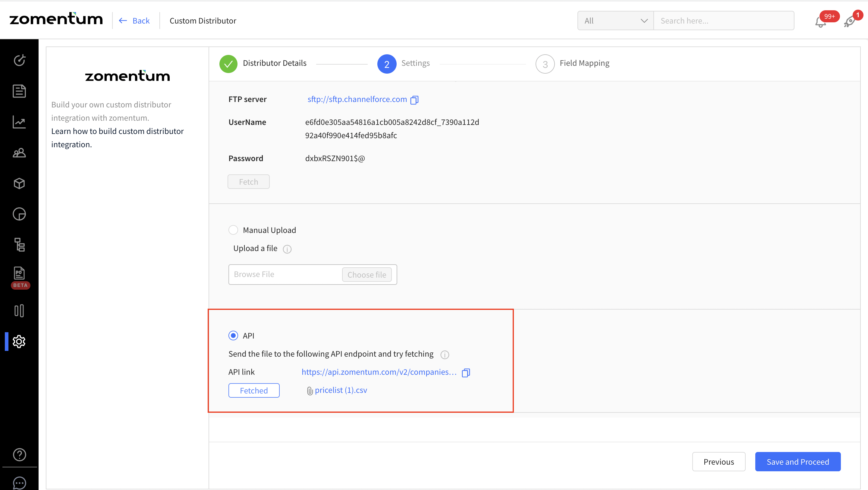Select the Manual Upload radio button
Viewport: 868px width, 490px height.
[x=233, y=230]
